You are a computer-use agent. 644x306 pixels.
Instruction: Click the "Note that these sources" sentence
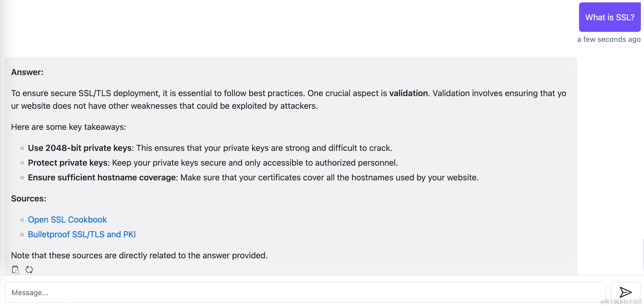pyautogui.click(x=139, y=255)
